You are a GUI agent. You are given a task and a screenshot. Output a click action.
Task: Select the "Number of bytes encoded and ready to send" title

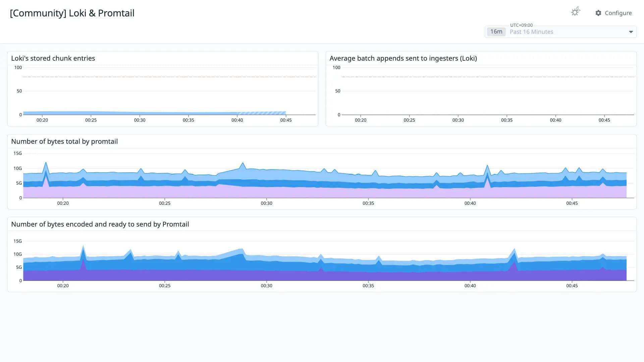(x=100, y=224)
